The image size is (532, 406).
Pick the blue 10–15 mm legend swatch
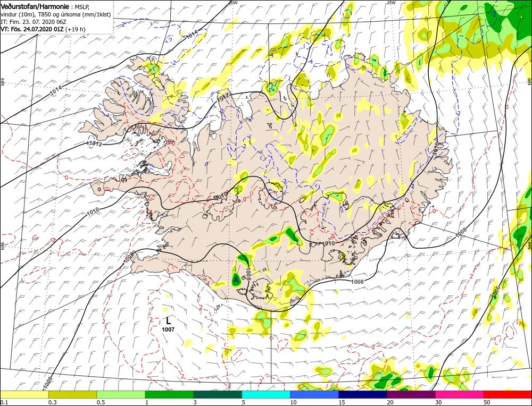point(314,394)
